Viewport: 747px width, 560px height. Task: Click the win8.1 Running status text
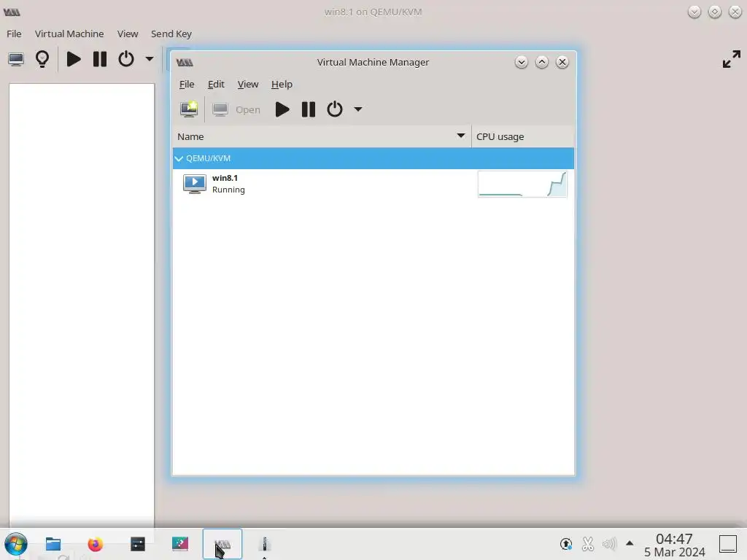[228, 190]
